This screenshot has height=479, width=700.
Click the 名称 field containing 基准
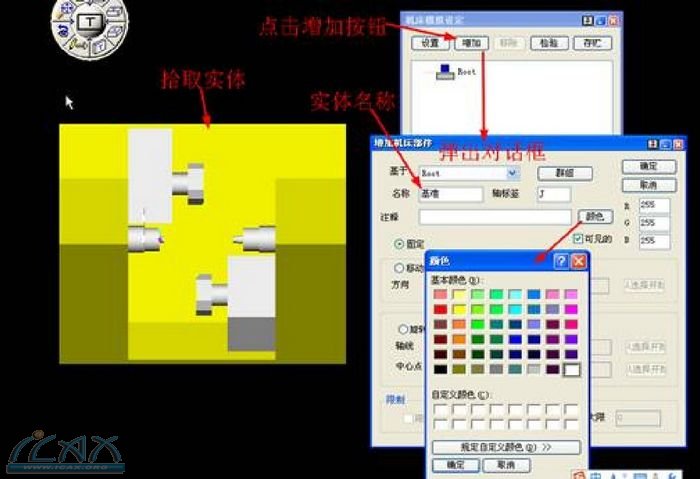pyautogui.click(x=451, y=194)
